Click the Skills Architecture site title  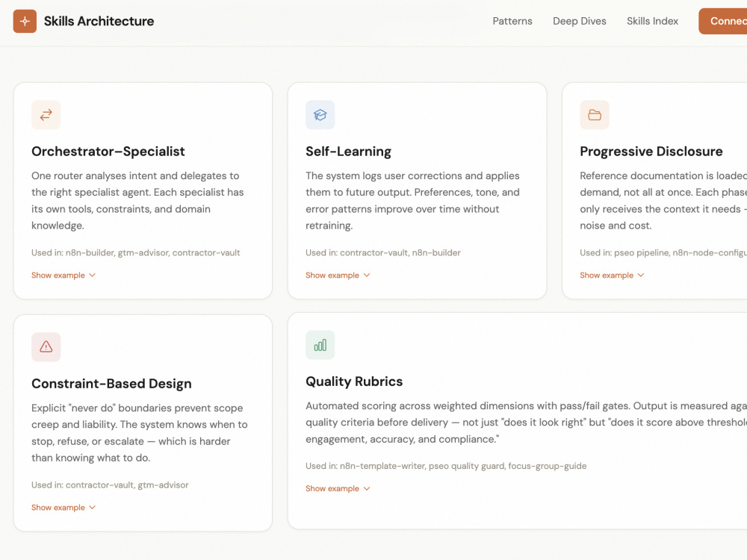click(x=99, y=21)
